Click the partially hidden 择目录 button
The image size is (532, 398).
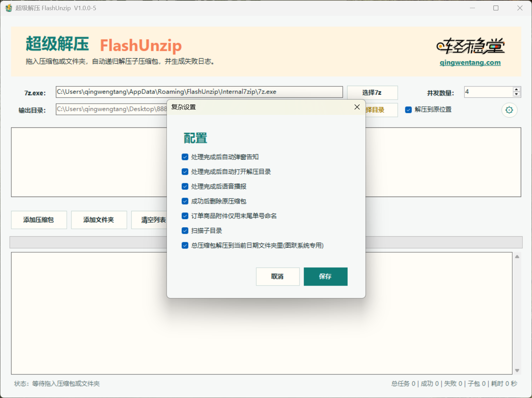tap(381, 110)
